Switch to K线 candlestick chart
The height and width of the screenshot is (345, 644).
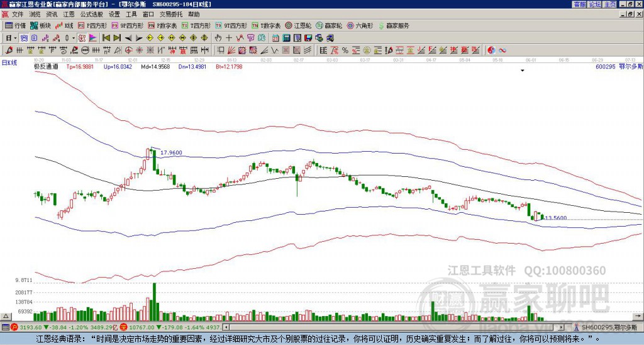point(65,26)
